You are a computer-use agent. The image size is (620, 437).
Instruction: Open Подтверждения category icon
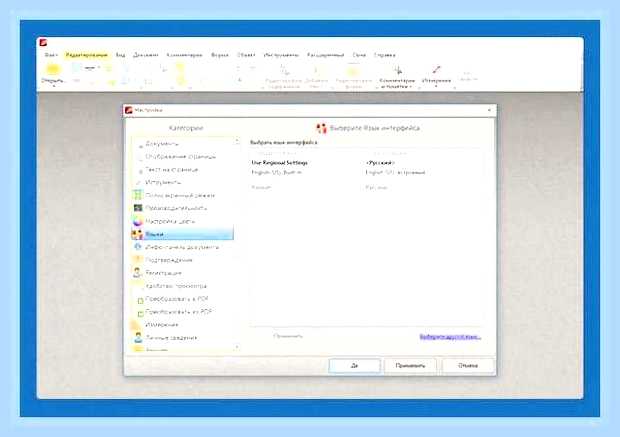click(x=137, y=259)
